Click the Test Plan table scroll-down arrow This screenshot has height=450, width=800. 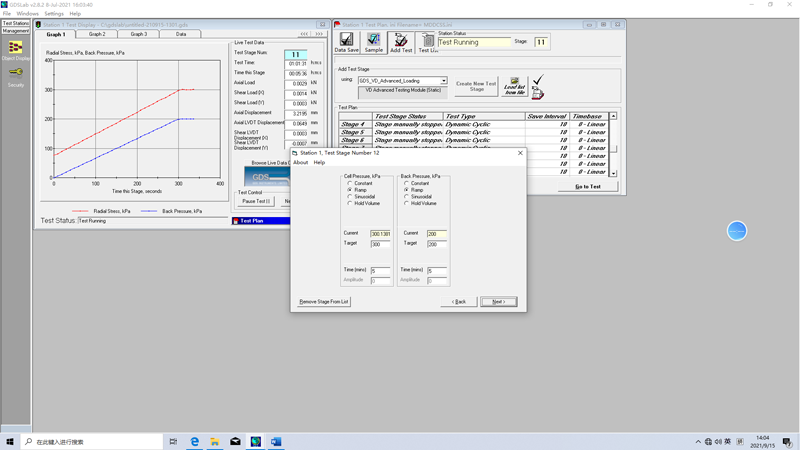click(613, 173)
